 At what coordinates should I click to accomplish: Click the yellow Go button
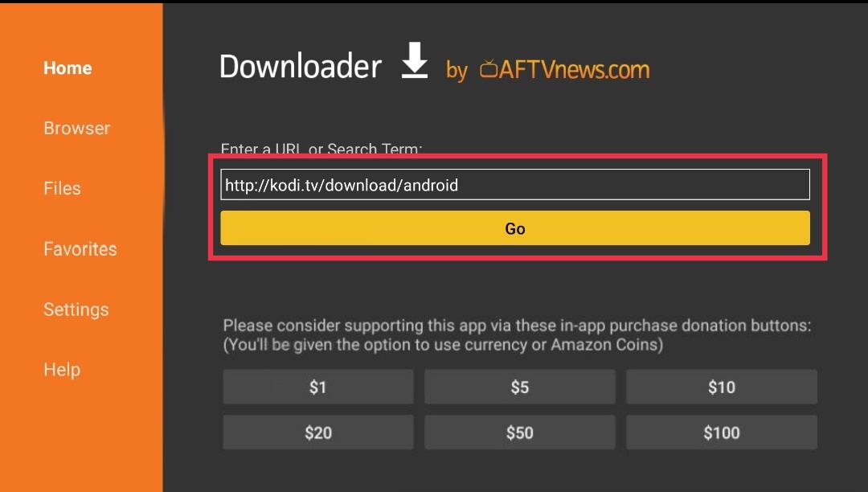pyautogui.click(x=515, y=228)
